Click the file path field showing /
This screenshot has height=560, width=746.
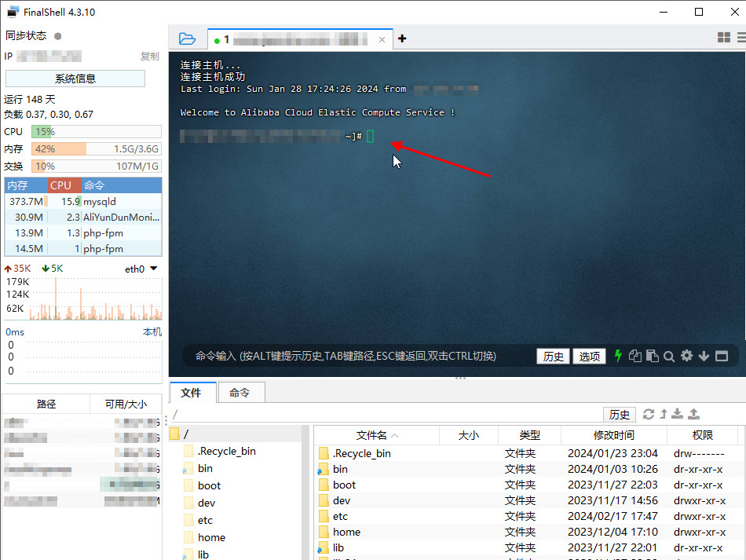click(386, 415)
